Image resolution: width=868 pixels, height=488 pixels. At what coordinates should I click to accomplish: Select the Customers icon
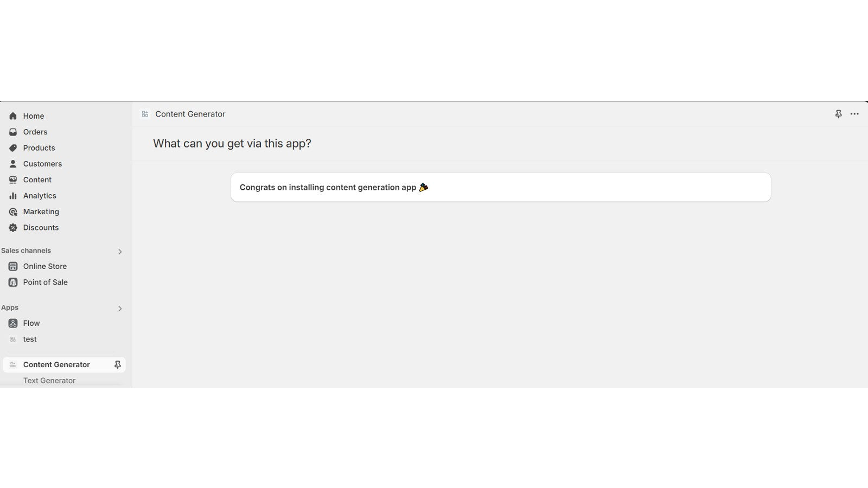[12, 164]
